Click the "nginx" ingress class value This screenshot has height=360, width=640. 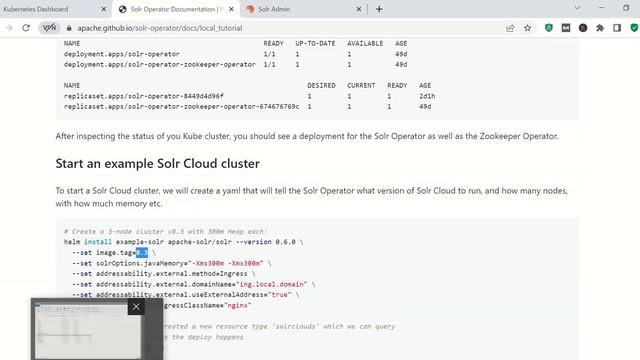238,305
